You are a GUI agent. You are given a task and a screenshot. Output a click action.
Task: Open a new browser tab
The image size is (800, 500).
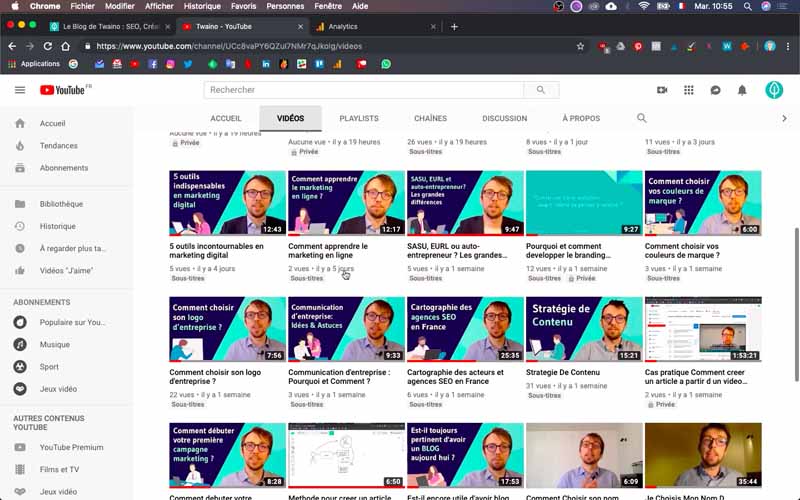tap(454, 27)
